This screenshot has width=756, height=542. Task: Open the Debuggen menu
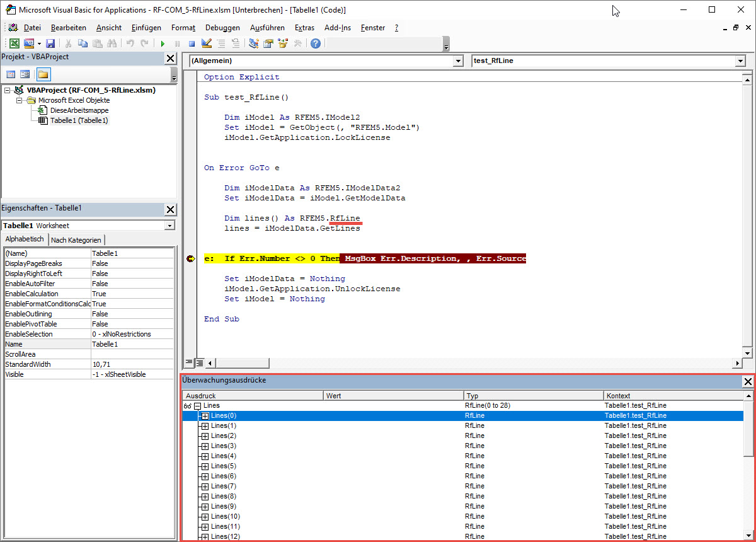tap(222, 28)
